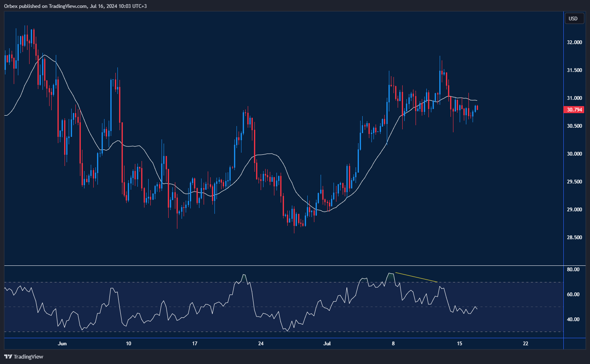Viewport: 590px width, 364px height.
Task: Click date 15 on the time axis
Action: pyautogui.click(x=459, y=344)
